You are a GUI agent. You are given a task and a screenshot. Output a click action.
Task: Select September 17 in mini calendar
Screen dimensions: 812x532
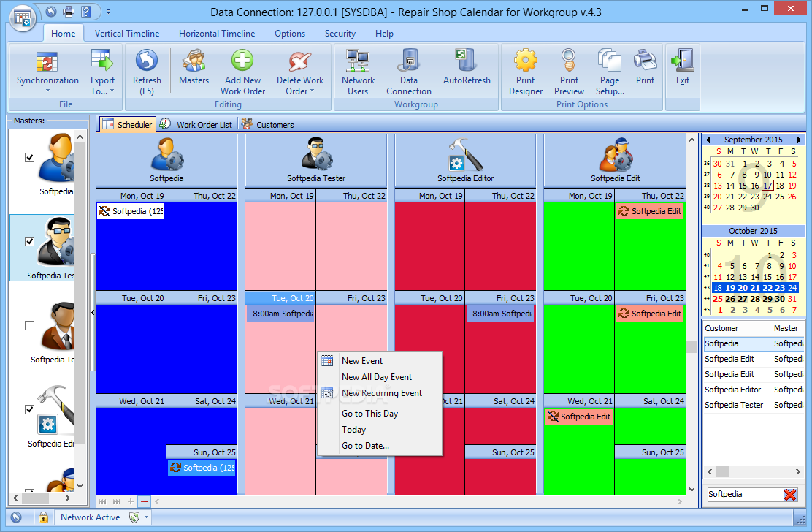(767, 186)
